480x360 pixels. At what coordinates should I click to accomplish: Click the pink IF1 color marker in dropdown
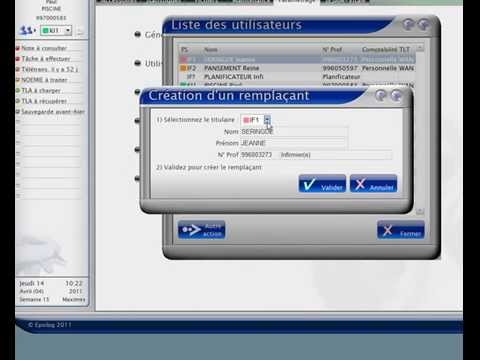coord(246,120)
